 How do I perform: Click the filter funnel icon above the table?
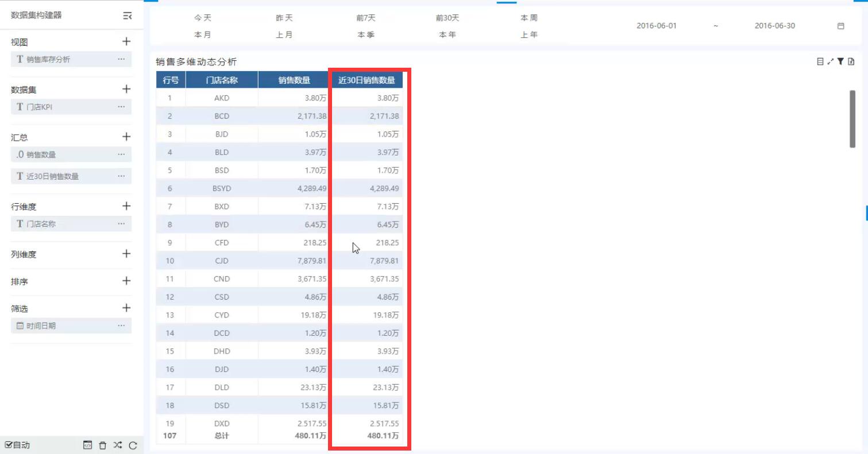pyautogui.click(x=840, y=61)
